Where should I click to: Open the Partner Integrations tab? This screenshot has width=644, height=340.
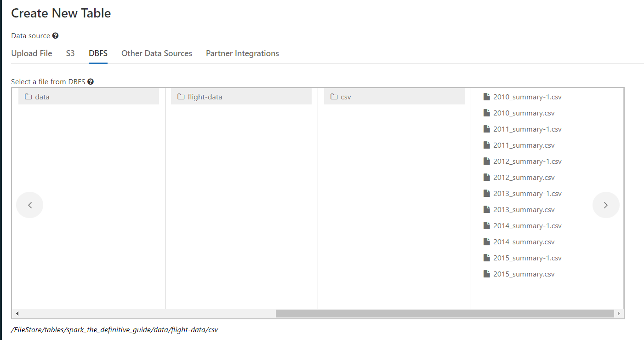242,53
